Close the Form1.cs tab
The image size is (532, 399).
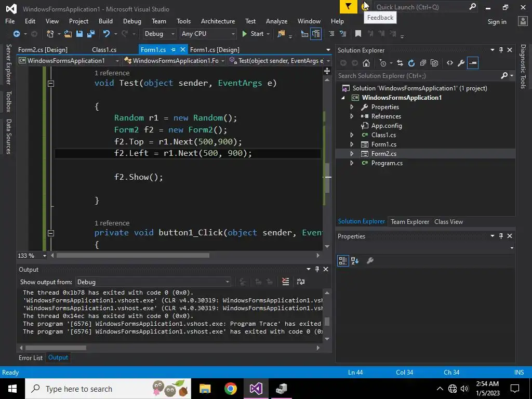click(182, 49)
